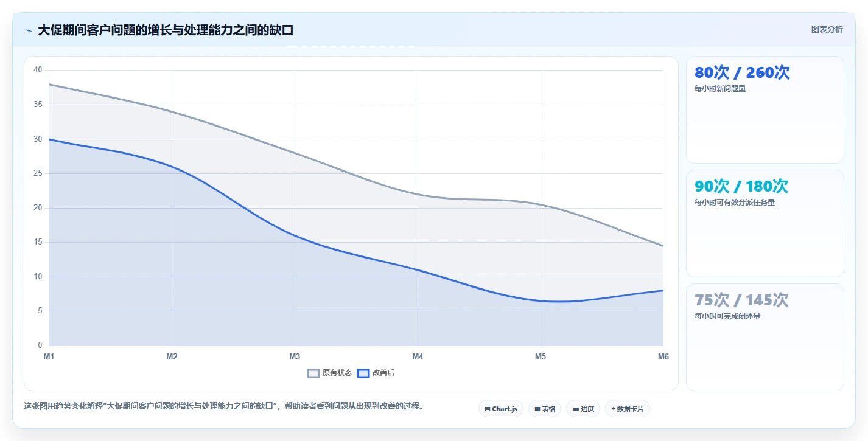
Task: Click the 每小时可完成闭环量 label
Action: (x=727, y=316)
